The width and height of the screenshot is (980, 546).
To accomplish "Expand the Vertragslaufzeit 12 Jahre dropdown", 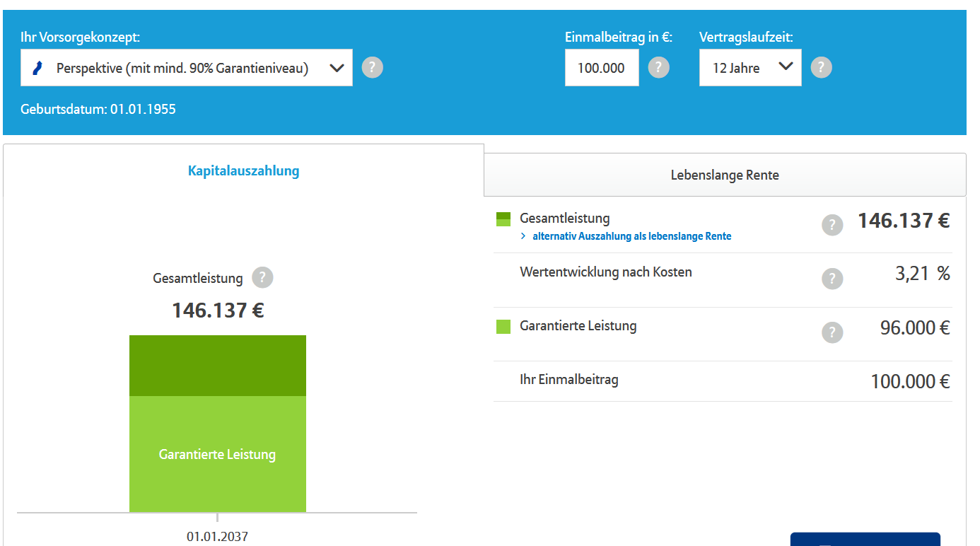I will (750, 68).
